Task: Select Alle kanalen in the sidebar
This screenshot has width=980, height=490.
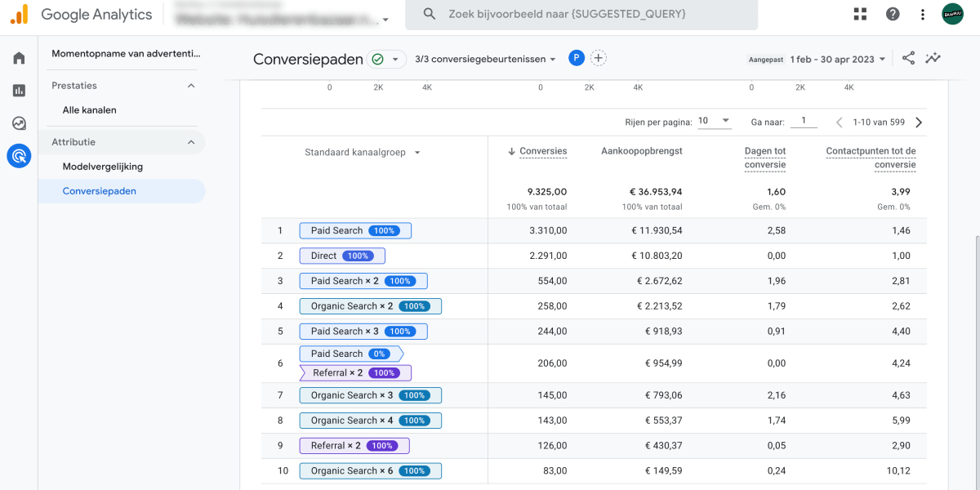Action: (x=90, y=110)
